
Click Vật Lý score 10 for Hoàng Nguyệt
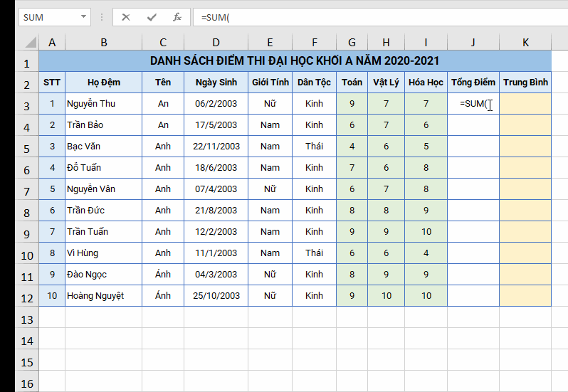point(386,296)
